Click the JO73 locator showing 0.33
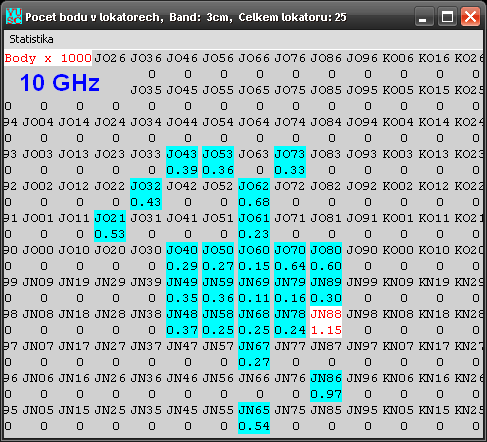 290,162
